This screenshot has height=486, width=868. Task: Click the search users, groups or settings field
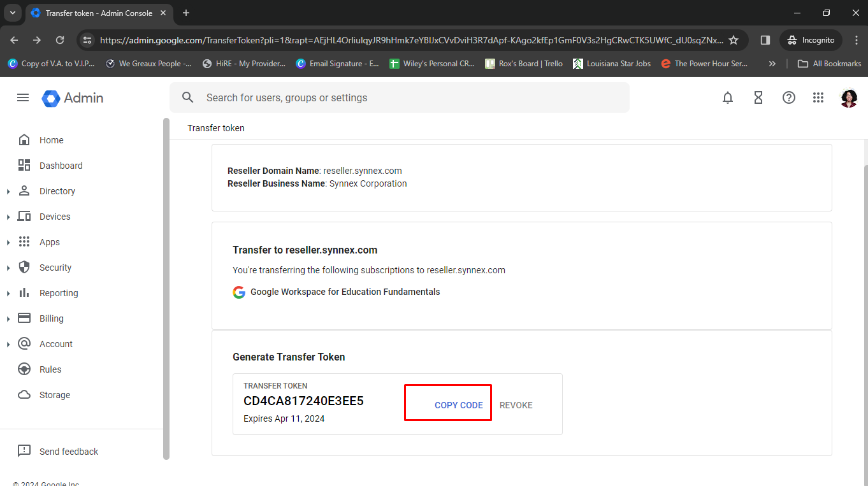click(400, 97)
